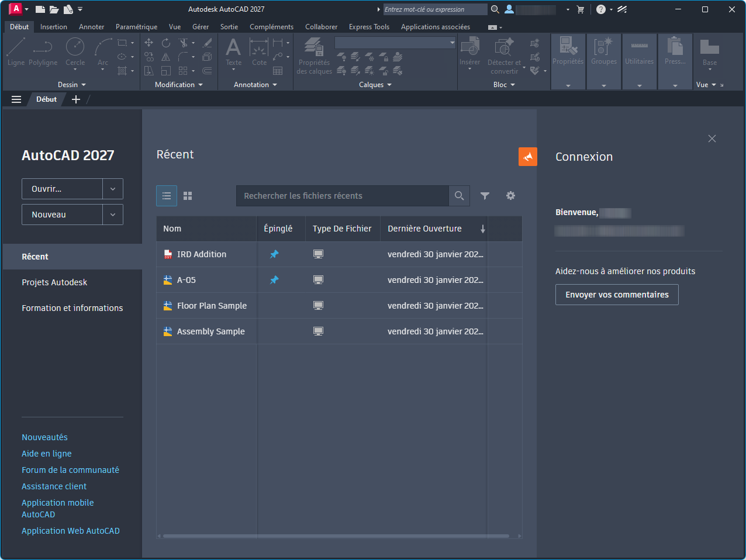The height and width of the screenshot is (560, 746).
Task: Expand the Bloc panel
Action: [x=504, y=85]
